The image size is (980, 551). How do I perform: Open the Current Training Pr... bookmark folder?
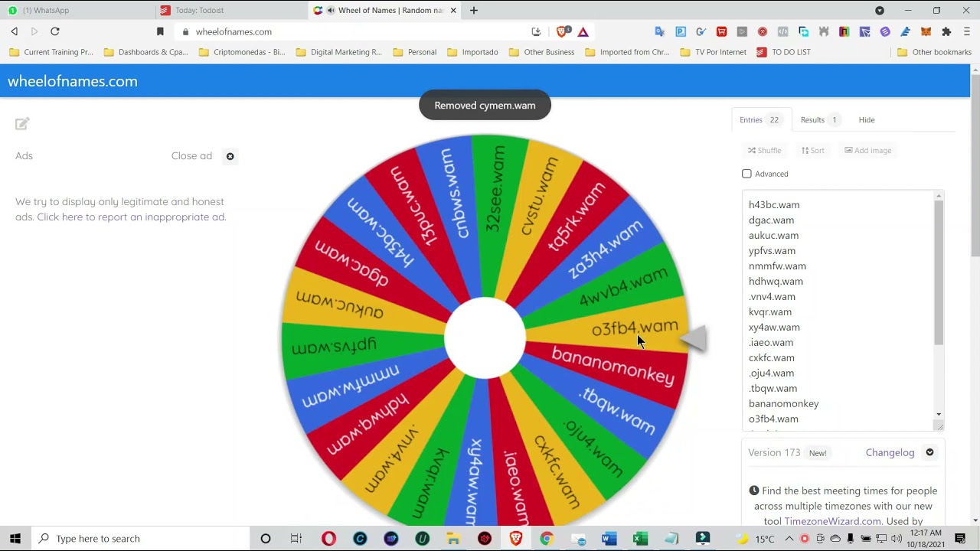[51, 52]
